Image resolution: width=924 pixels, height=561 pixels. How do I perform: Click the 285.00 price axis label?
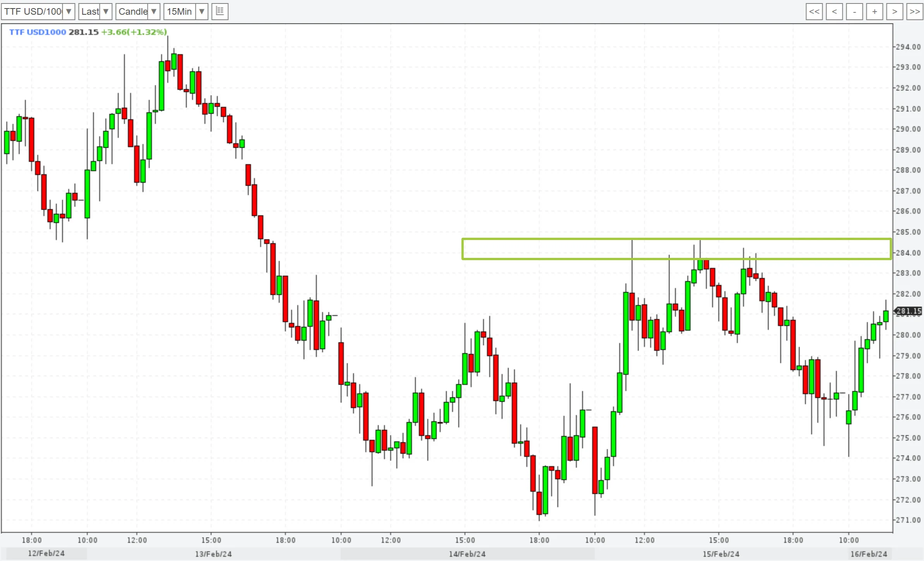coord(908,232)
